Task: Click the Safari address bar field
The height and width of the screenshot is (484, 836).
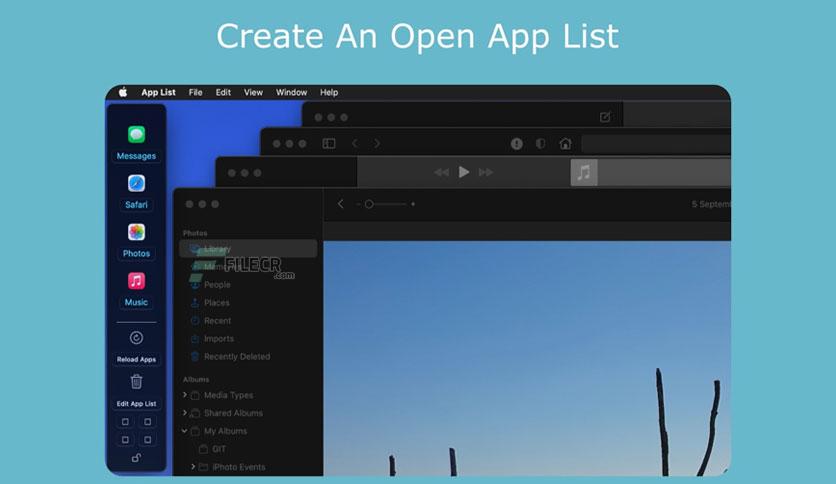Action: (656, 143)
